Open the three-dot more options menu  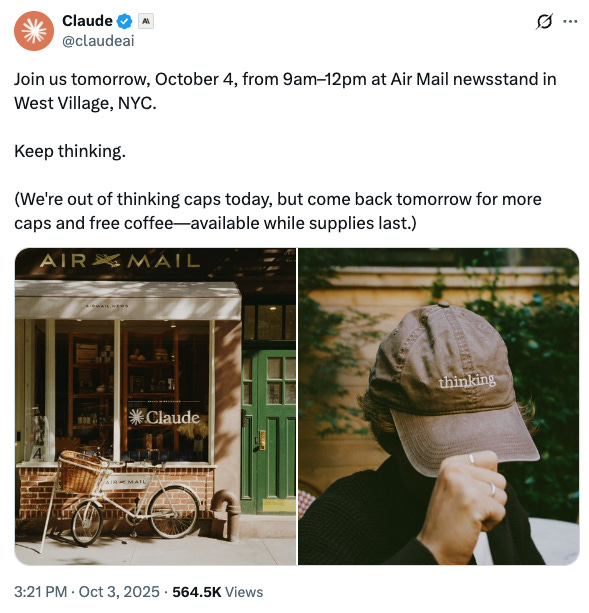[x=570, y=22]
